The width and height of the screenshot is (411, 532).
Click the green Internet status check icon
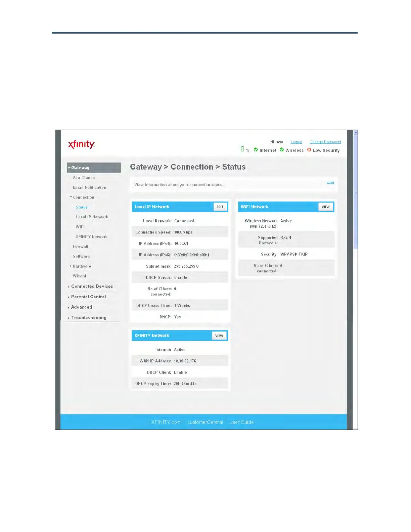(256, 150)
